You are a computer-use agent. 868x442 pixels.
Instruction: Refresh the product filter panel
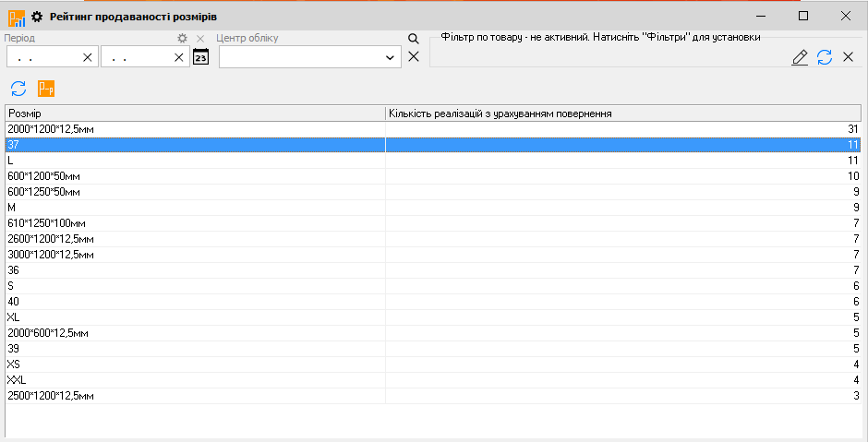click(825, 57)
